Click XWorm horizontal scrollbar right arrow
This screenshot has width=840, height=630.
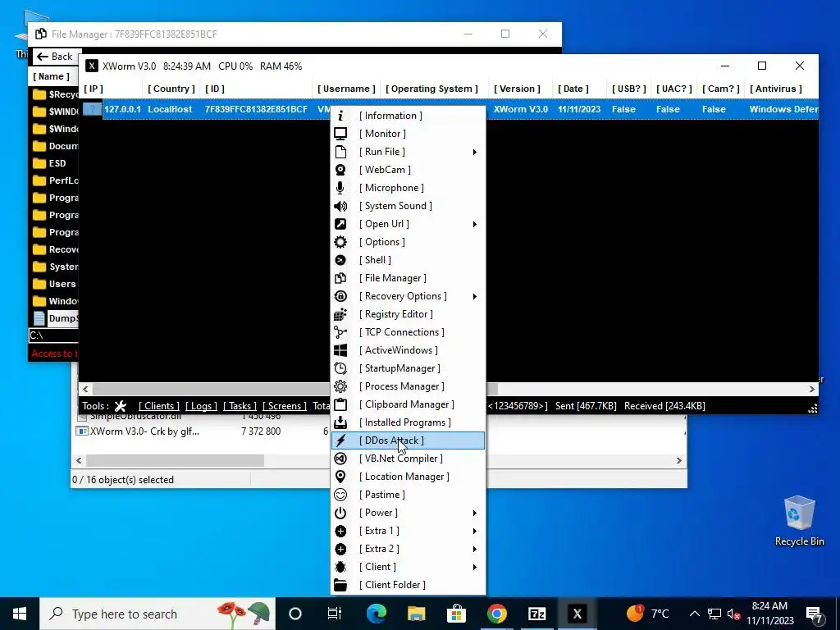(x=812, y=390)
